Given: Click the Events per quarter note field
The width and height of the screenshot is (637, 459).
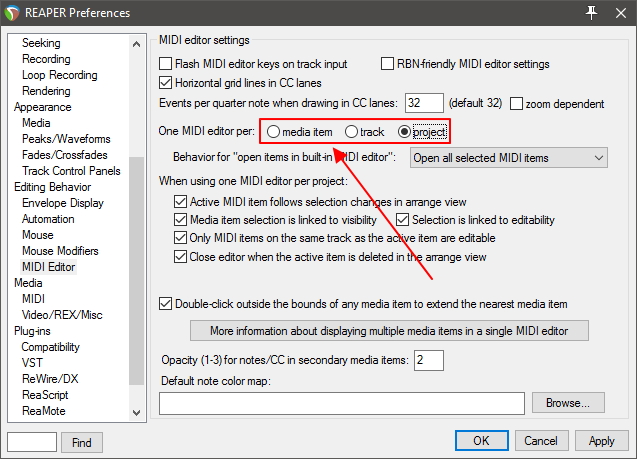Looking at the screenshot, I should point(424,103).
